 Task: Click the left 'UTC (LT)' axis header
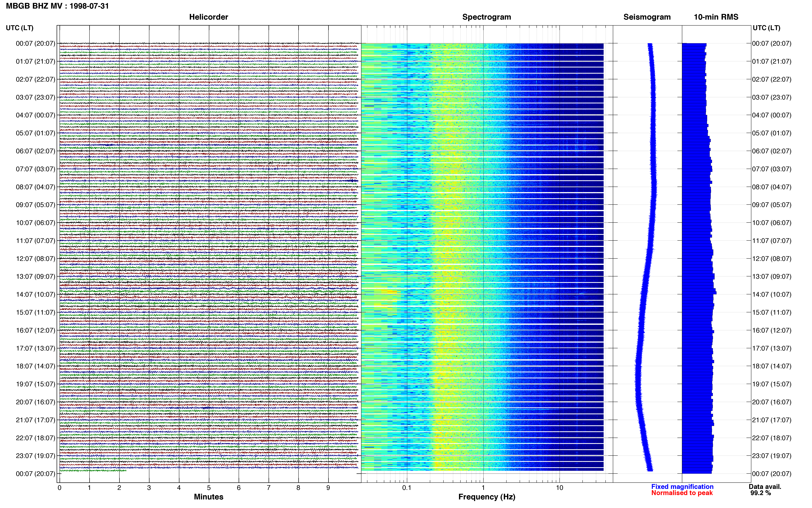click(x=19, y=28)
